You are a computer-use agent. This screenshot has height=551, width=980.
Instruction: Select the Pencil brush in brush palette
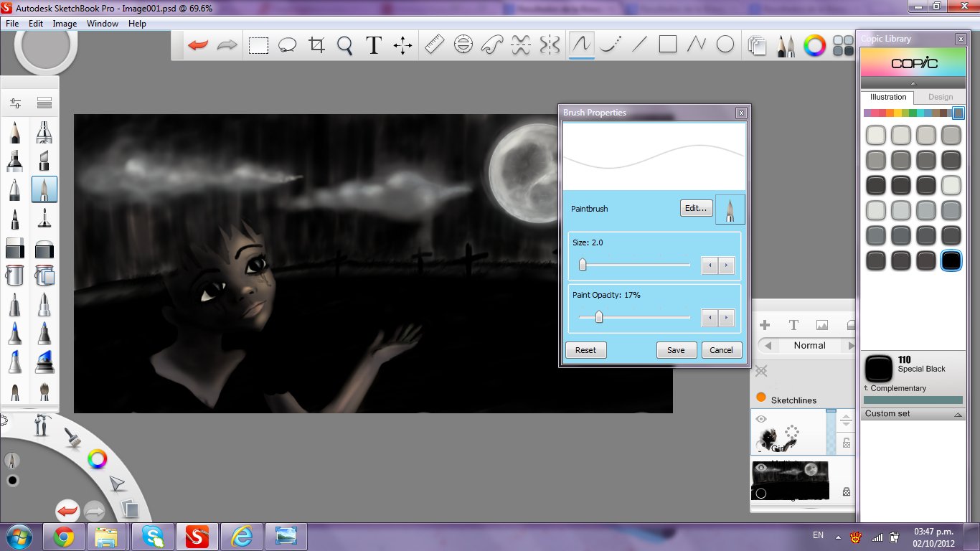pos(15,132)
